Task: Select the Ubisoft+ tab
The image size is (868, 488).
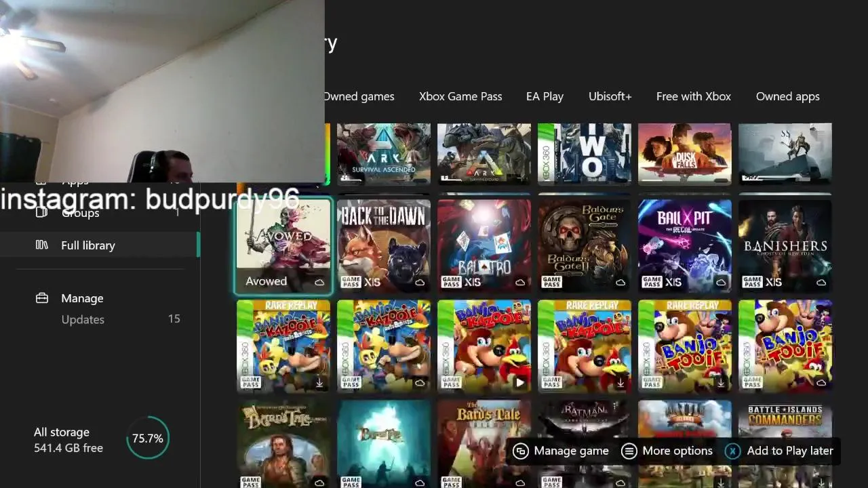Action: click(x=610, y=96)
